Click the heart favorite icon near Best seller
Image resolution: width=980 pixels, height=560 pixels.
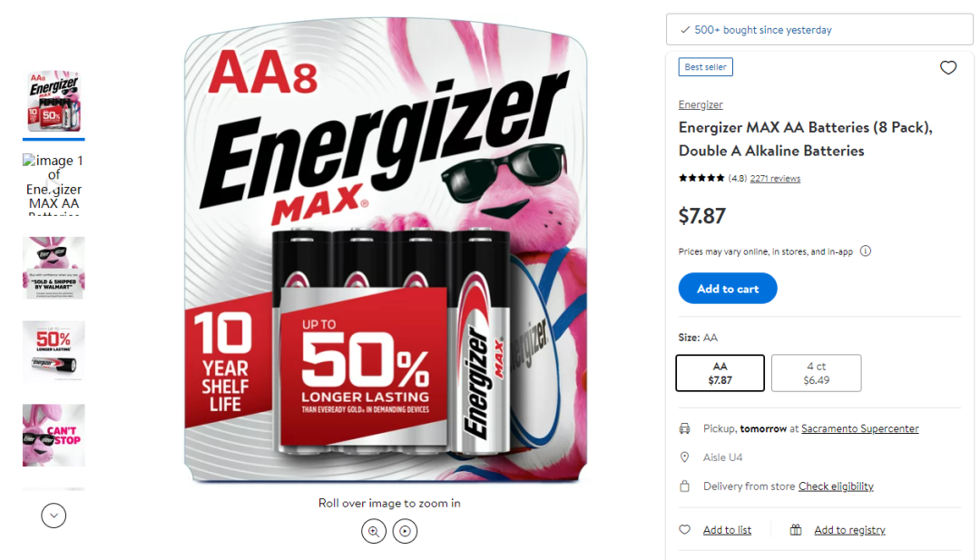(x=948, y=67)
